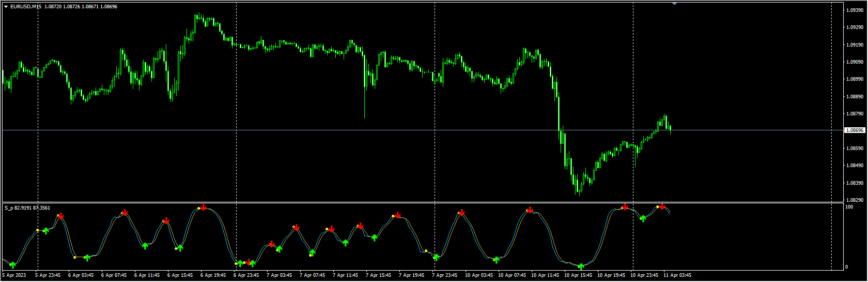Viewport: 868px width, 282px height.
Task: Click the last red down arrow after 10 Apr 23:45
Action: pos(662,206)
